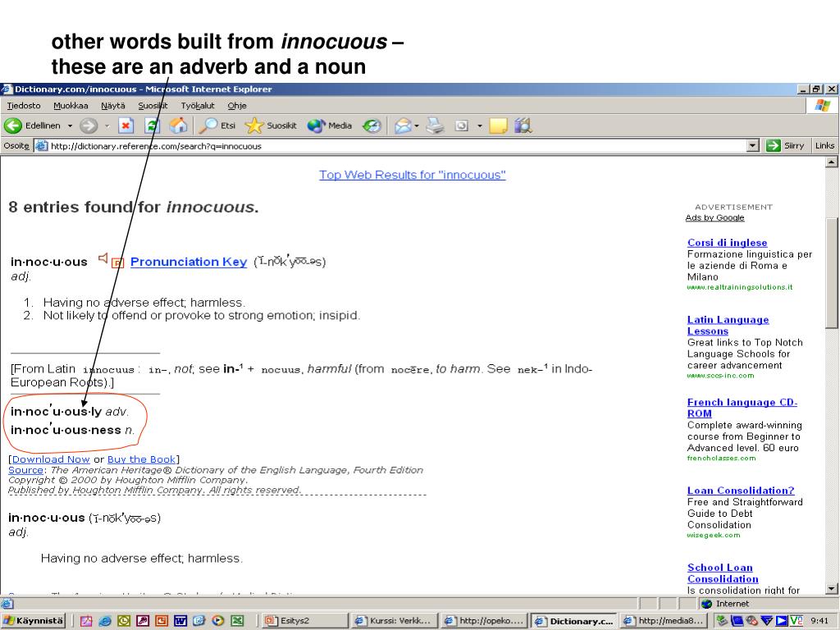Viewport: 840px width, 630px height.
Task: Click the system tray clock 9:41
Action: tap(819, 621)
